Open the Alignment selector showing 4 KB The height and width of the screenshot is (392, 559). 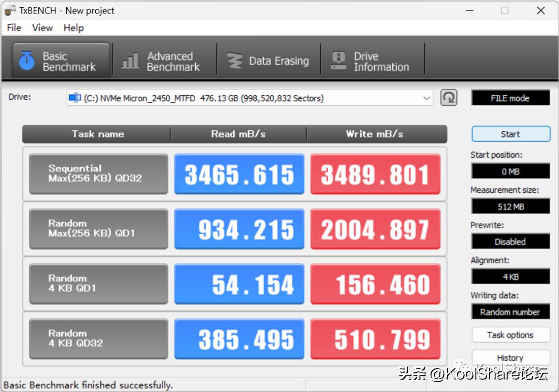pyautogui.click(x=510, y=277)
